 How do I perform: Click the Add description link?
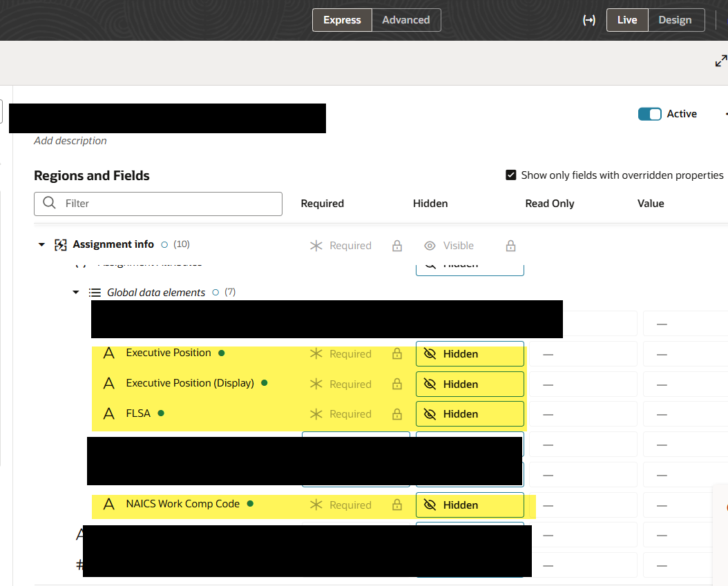(x=70, y=140)
